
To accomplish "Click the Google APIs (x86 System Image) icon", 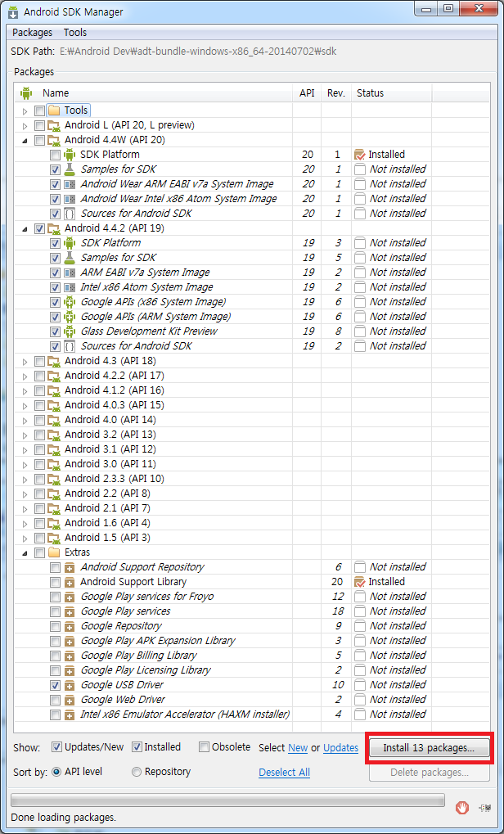I will (70, 302).
